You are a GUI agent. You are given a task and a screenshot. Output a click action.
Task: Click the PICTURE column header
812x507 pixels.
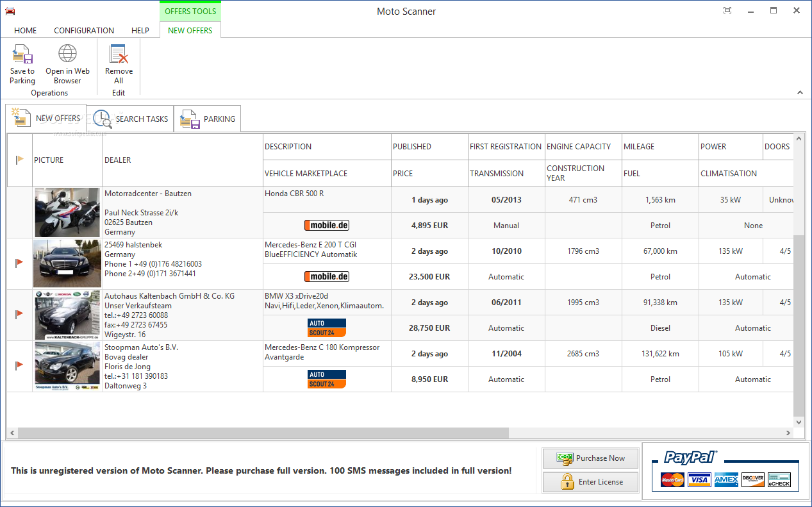coord(67,160)
